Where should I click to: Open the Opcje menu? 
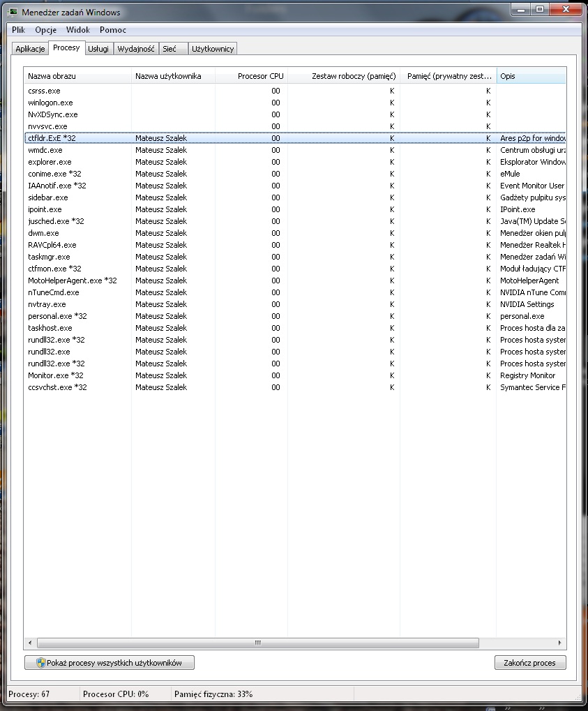(45, 30)
